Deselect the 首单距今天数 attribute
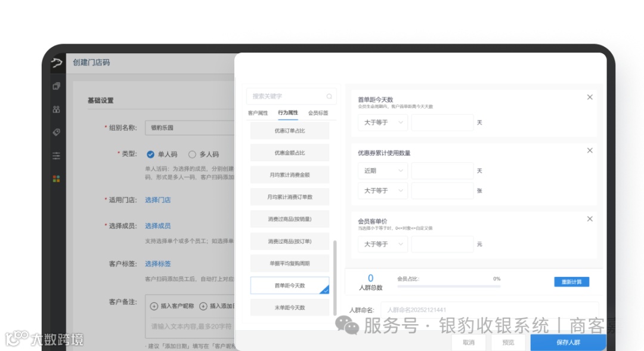Screen dimensions: 644x351 pyautogui.click(x=290, y=286)
